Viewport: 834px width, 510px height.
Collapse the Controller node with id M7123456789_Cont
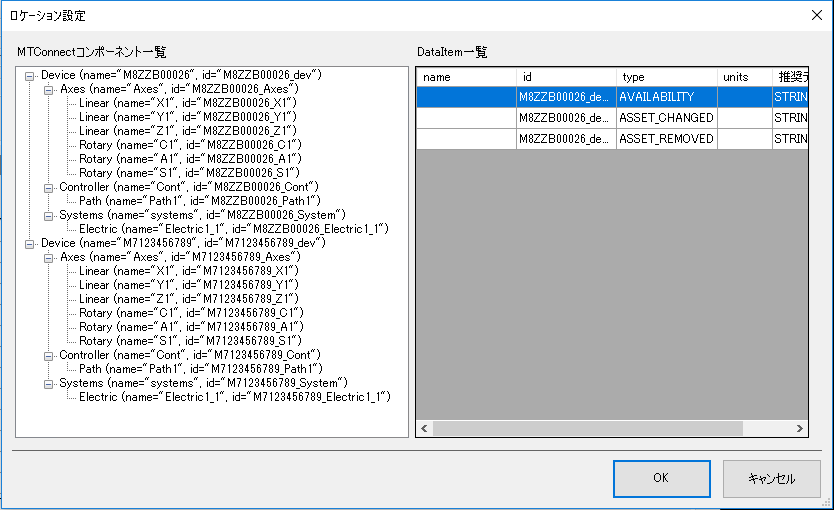click(48, 356)
